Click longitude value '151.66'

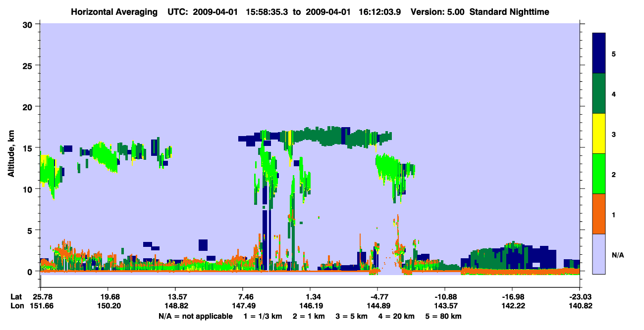(x=41, y=306)
